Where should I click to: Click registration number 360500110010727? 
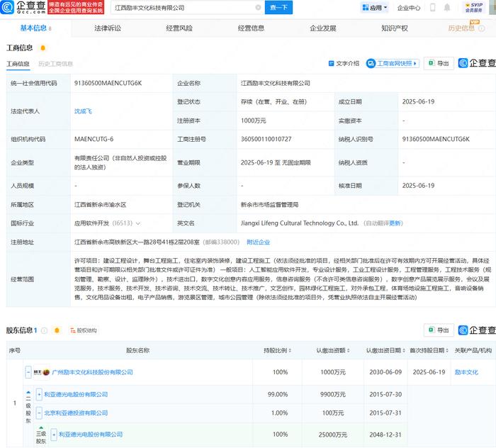[266, 139]
